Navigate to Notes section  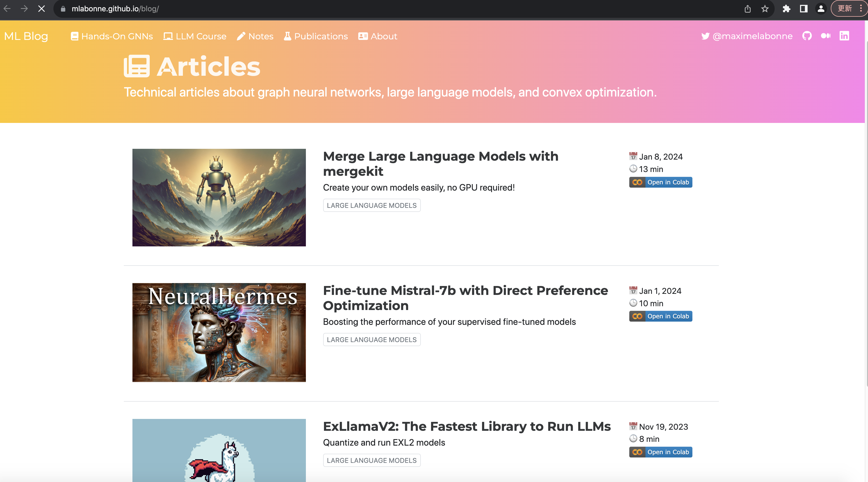255,36
